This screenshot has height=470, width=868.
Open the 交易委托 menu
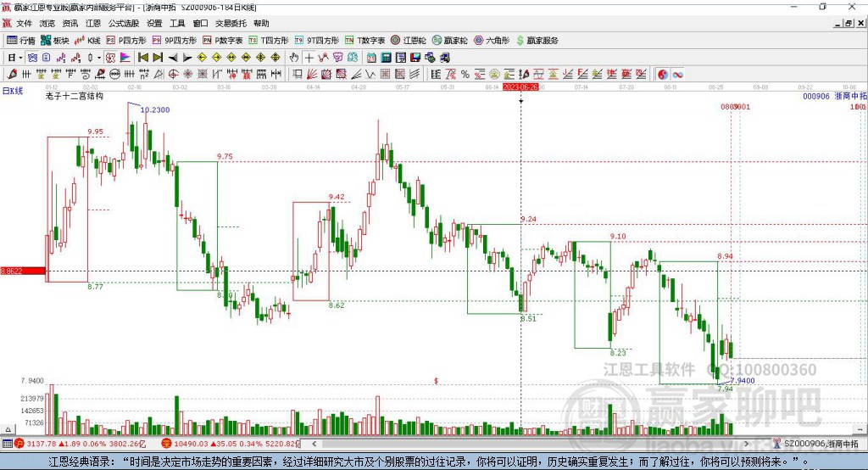(231, 23)
